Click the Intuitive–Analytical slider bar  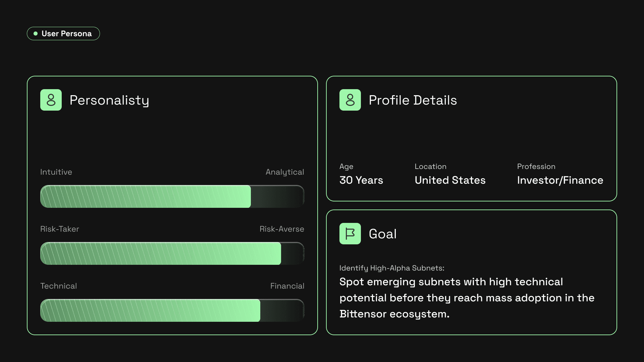click(172, 196)
